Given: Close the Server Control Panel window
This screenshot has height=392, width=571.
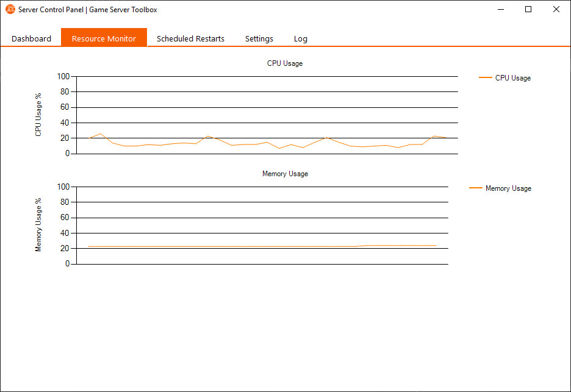Looking at the screenshot, I should point(556,9).
